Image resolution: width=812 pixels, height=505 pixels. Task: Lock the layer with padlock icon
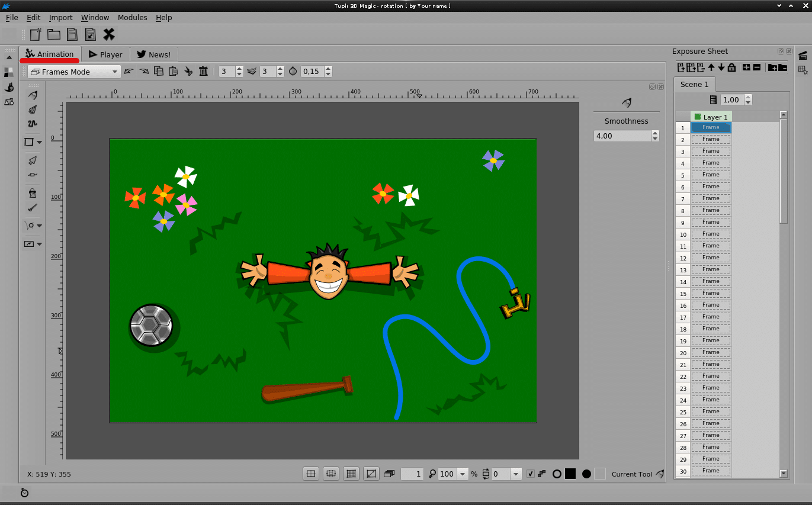click(731, 67)
